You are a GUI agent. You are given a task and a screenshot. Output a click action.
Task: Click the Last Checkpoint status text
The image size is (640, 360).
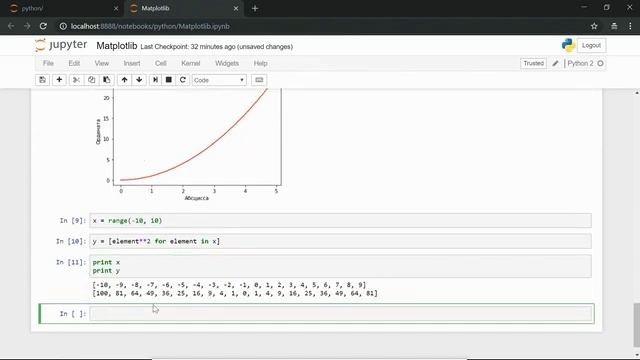[216, 47]
